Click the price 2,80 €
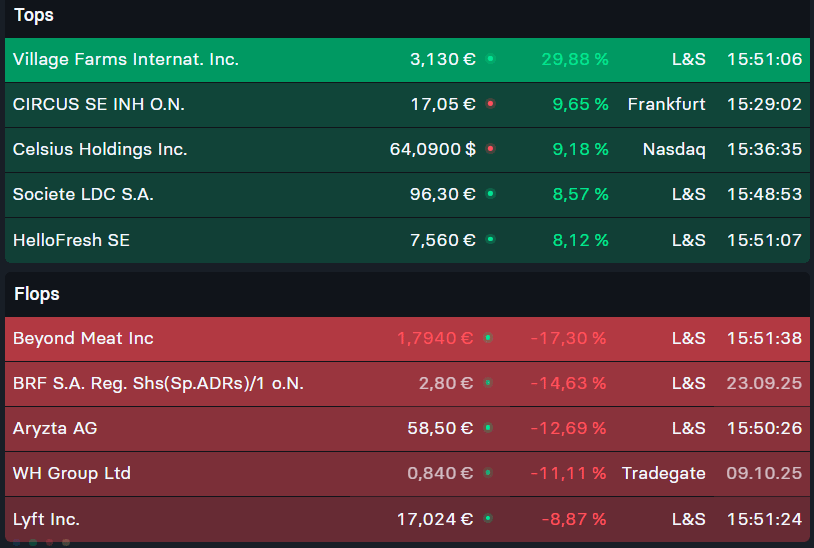The height and width of the screenshot is (548, 814). (446, 383)
